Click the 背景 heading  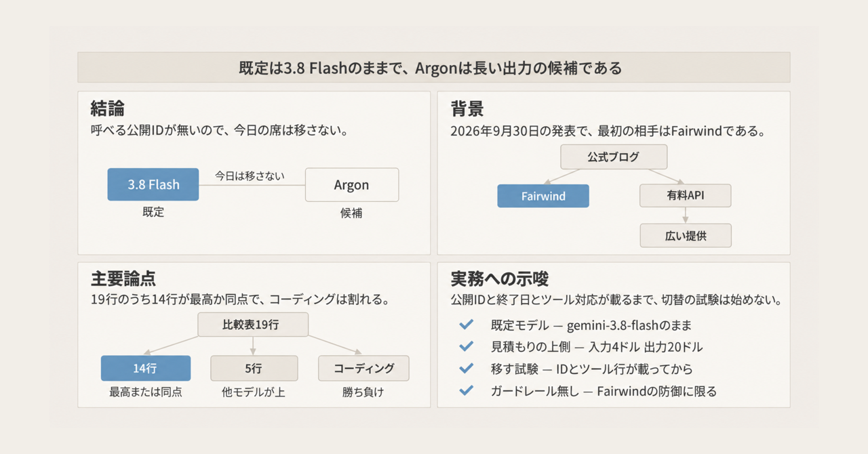(x=467, y=108)
